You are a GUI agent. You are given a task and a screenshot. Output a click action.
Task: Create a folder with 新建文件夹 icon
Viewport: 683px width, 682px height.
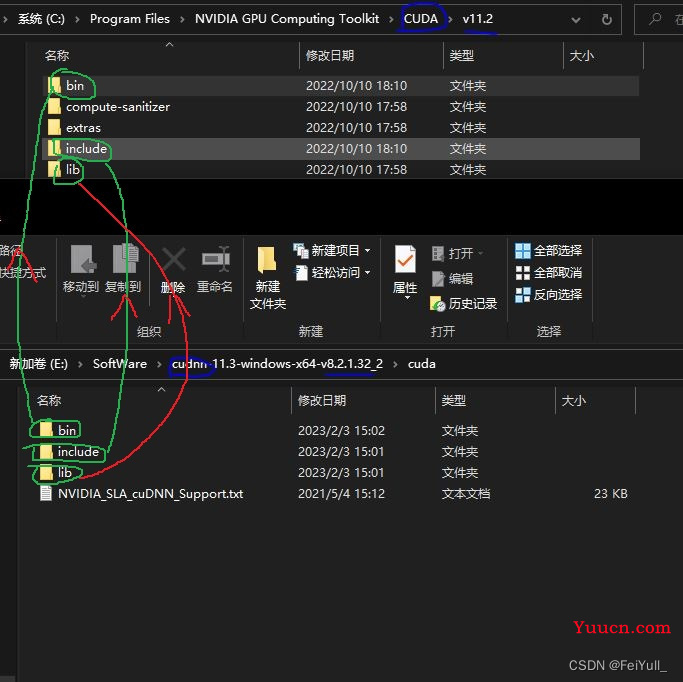click(267, 277)
